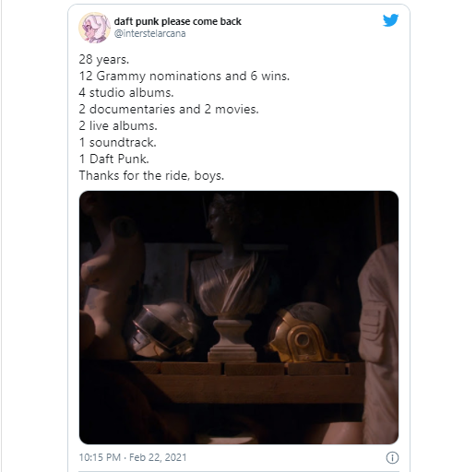Image resolution: width=476 pixels, height=472 pixels.
Task: Click the "1 soundtrack." text line
Action: 118,143
